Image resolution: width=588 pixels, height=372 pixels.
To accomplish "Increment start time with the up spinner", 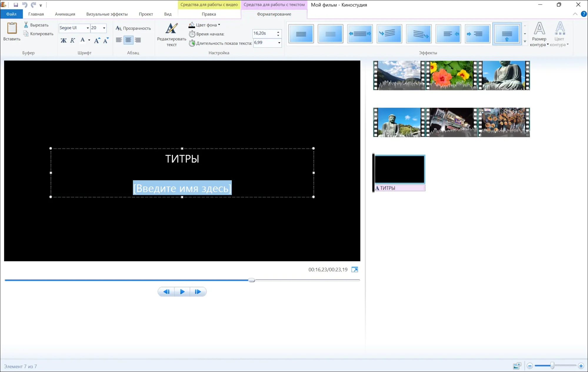I will tap(278, 32).
